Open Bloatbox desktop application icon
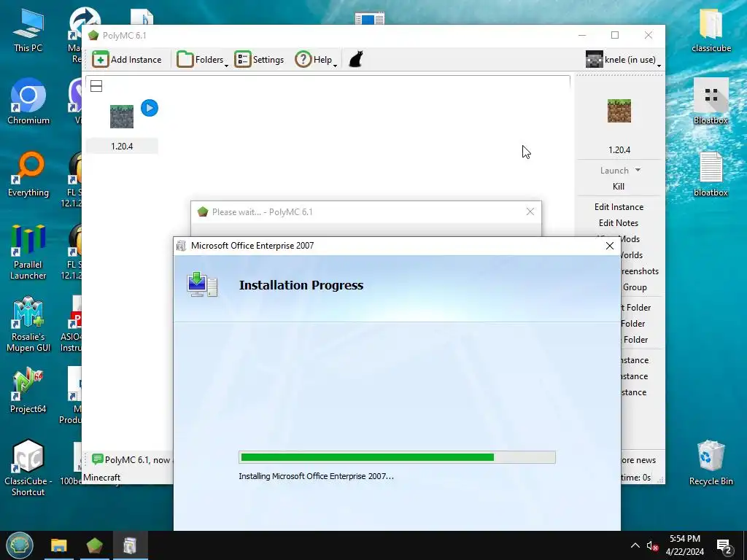 pos(711,101)
